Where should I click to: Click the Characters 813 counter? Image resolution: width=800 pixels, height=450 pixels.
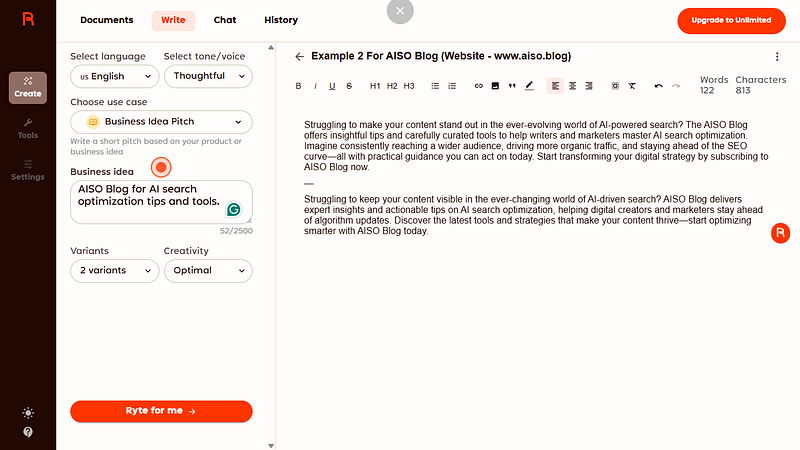tap(760, 85)
